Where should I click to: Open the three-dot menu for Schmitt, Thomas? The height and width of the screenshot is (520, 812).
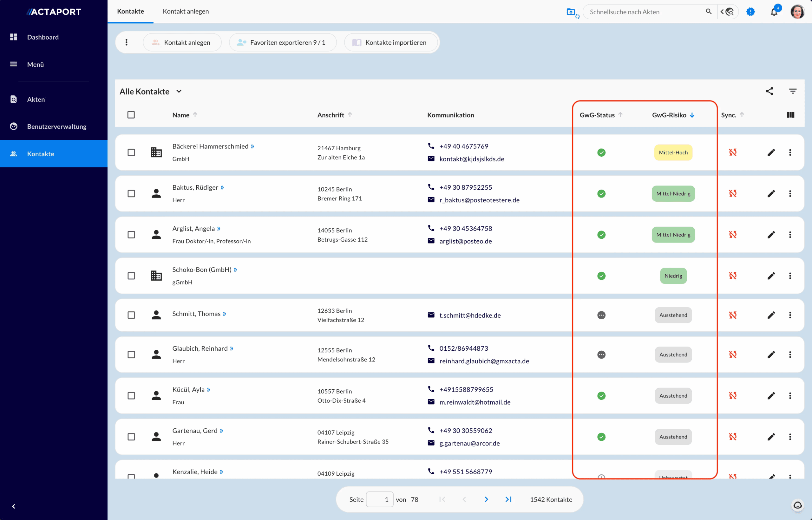pyautogui.click(x=790, y=315)
